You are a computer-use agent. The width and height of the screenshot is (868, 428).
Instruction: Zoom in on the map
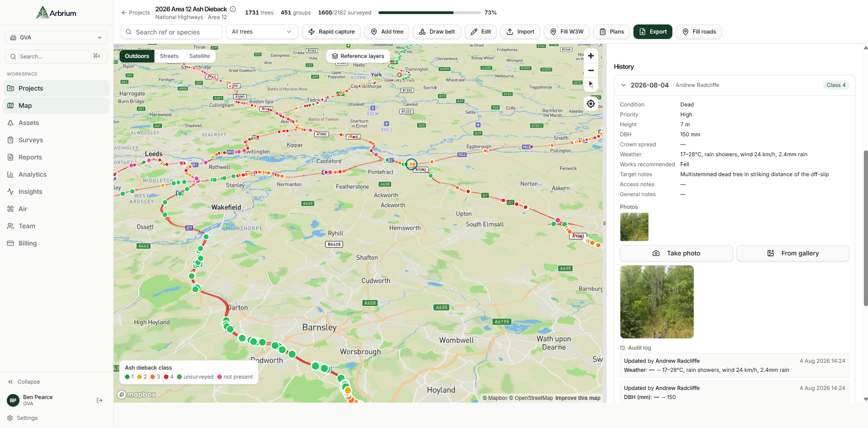point(591,56)
